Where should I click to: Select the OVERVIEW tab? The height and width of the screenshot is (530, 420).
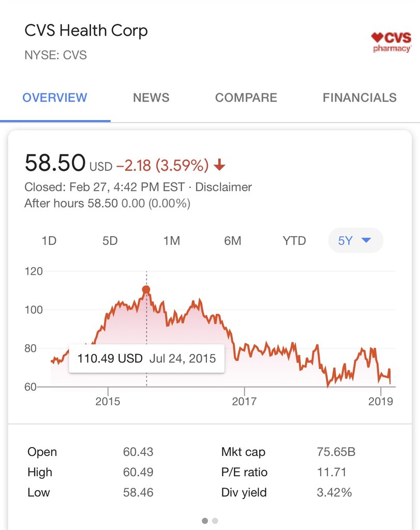pos(55,98)
